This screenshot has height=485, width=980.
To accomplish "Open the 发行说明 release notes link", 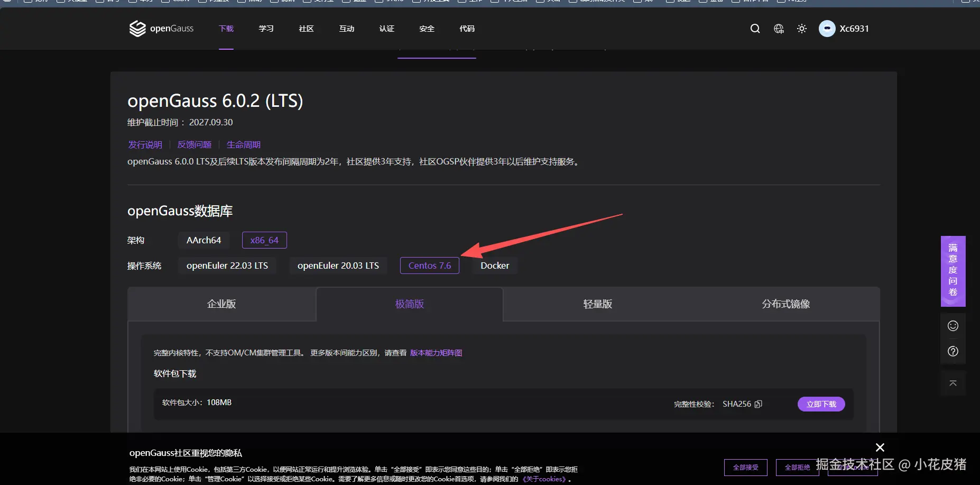I will click(x=145, y=144).
